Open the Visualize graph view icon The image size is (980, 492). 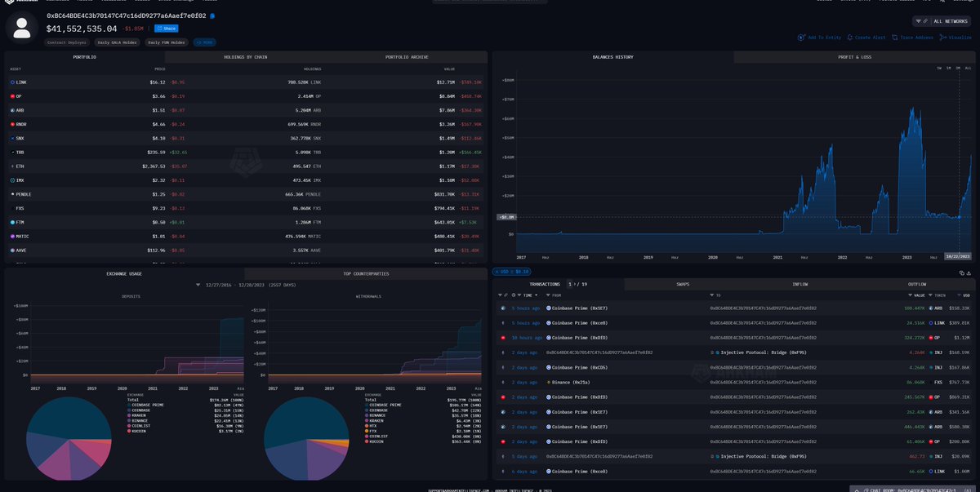[944, 38]
